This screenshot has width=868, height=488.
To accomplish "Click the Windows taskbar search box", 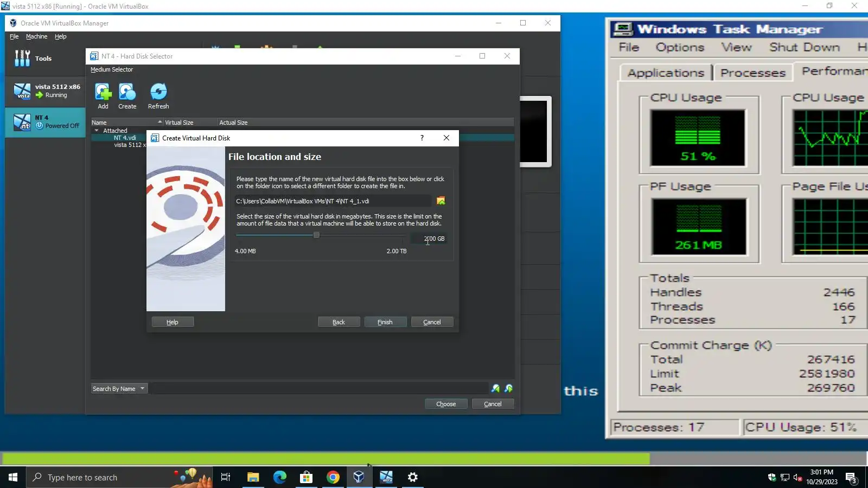I will click(x=119, y=477).
